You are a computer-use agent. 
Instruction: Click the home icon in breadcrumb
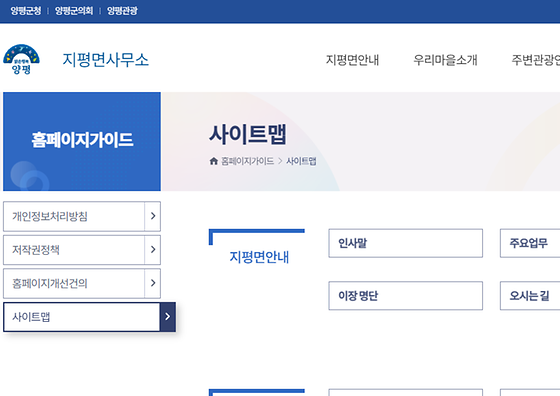(x=214, y=161)
